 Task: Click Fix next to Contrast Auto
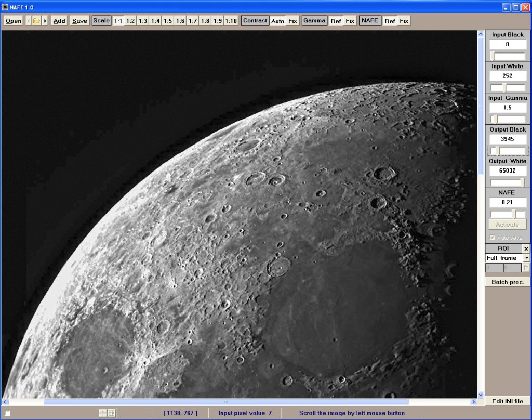click(292, 21)
